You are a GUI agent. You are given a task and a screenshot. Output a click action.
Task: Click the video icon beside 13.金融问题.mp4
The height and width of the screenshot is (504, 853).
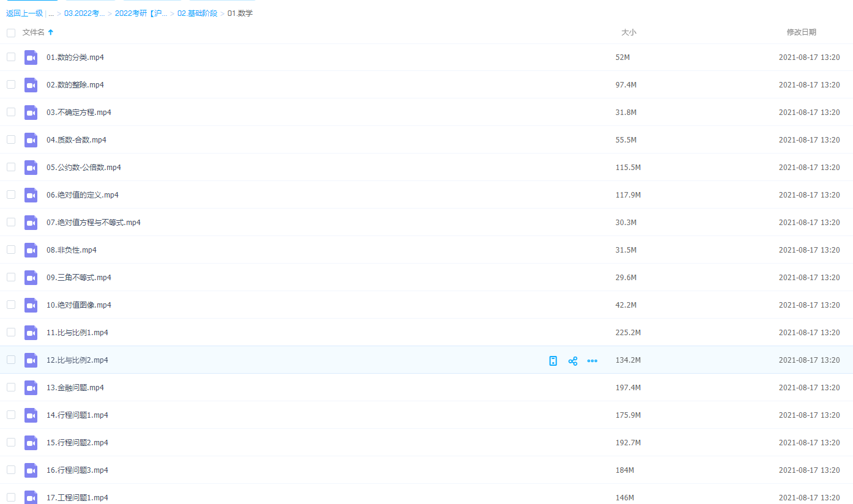coord(31,388)
